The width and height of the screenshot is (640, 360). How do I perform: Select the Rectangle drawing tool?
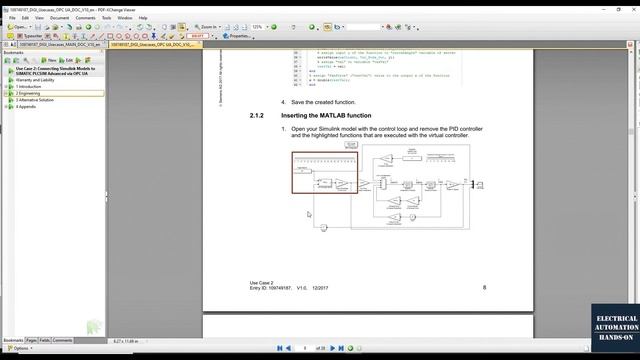(x=110, y=36)
